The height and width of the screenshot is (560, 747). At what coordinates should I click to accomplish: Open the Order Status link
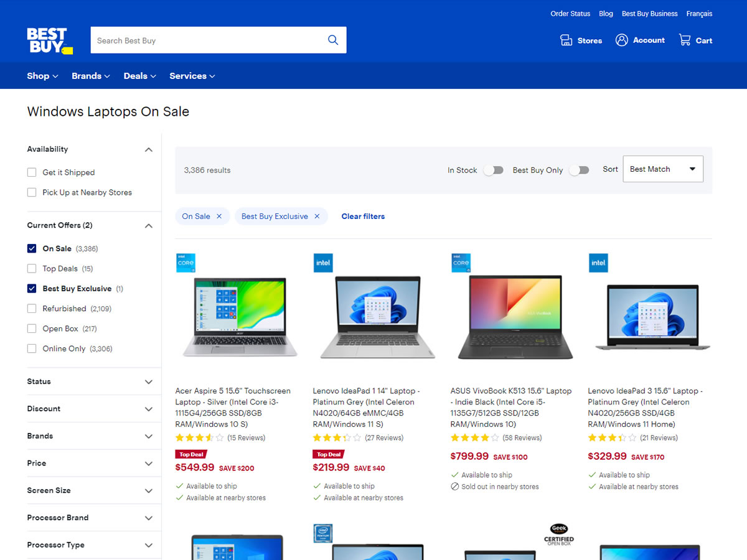570,14
